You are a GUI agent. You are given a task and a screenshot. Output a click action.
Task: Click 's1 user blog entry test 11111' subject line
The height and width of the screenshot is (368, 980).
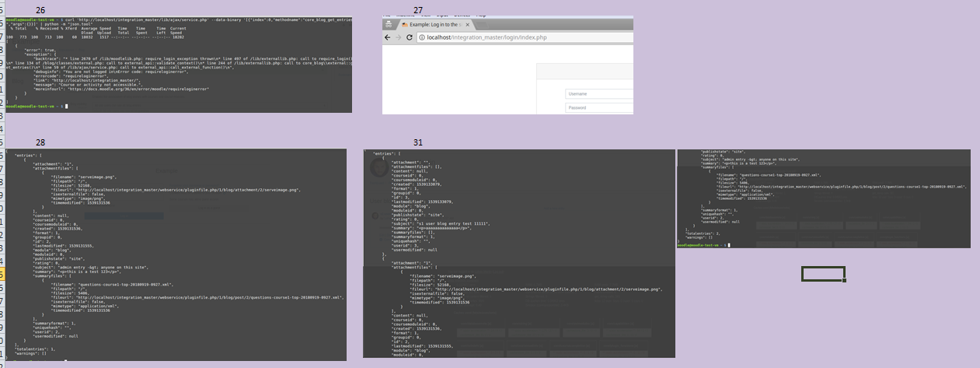tap(441, 224)
